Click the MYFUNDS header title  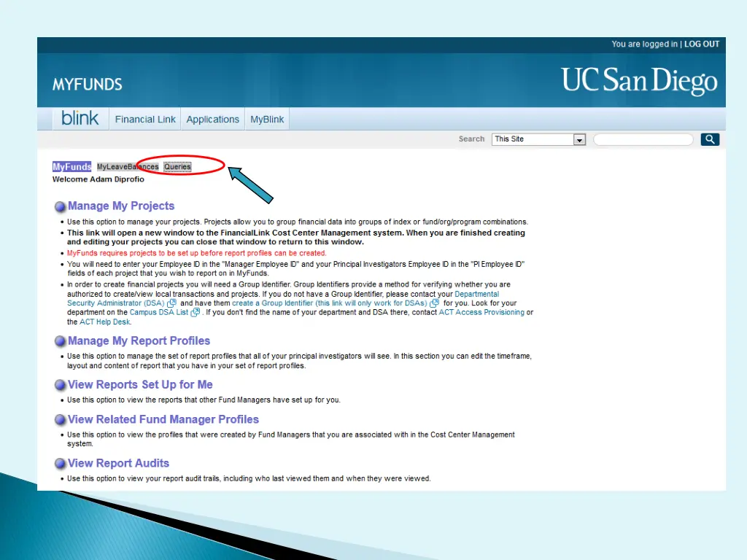[x=88, y=85]
